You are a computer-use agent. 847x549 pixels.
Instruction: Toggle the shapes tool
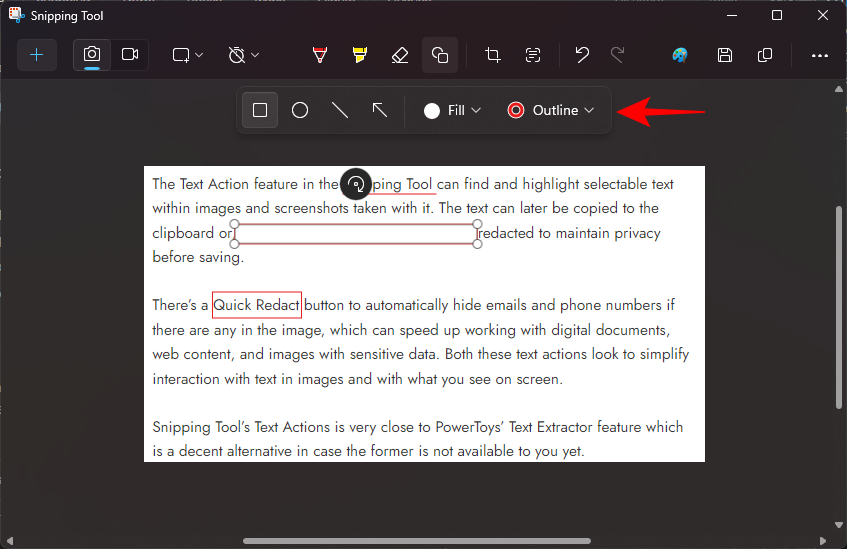(440, 55)
